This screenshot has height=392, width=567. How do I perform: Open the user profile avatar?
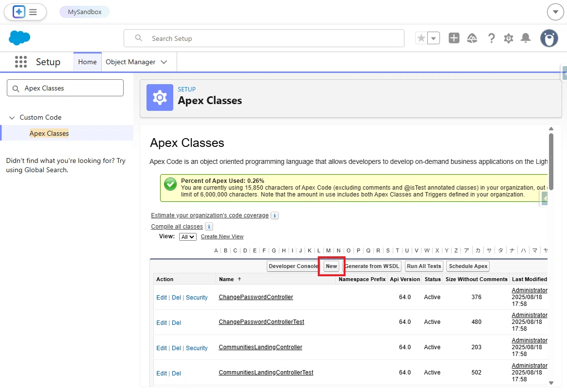[x=549, y=38]
